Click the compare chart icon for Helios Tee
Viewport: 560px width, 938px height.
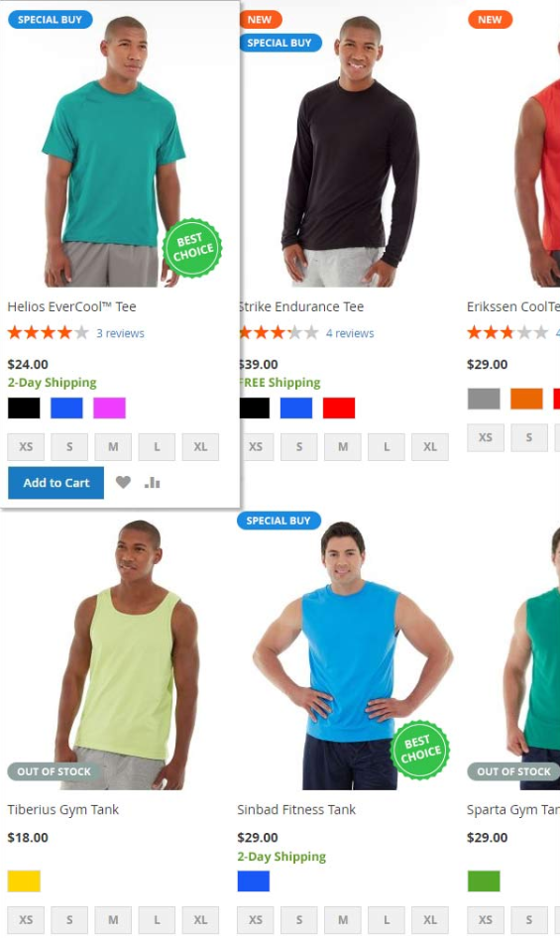coord(152,482)
